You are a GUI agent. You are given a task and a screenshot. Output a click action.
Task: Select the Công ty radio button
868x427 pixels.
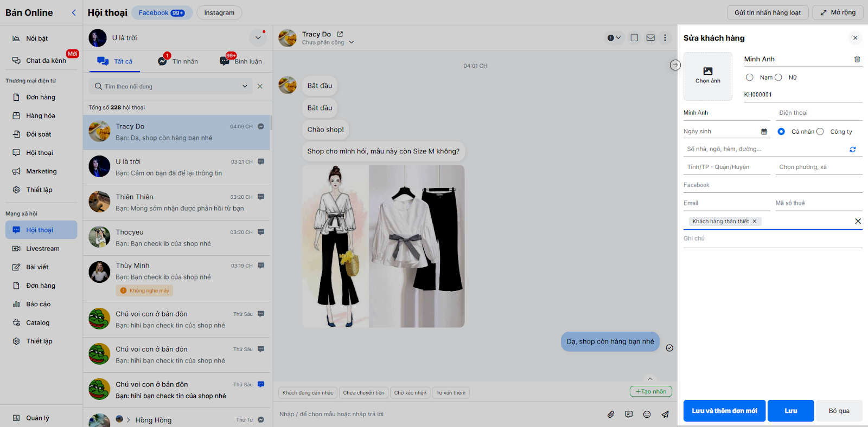coord(820,132)
